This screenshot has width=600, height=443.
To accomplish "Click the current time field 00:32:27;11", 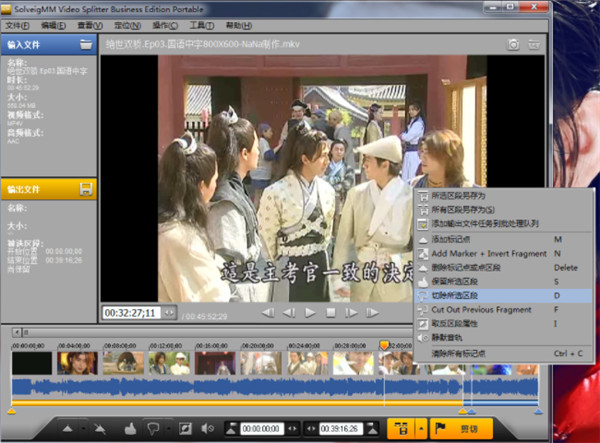I will point(130,313).
